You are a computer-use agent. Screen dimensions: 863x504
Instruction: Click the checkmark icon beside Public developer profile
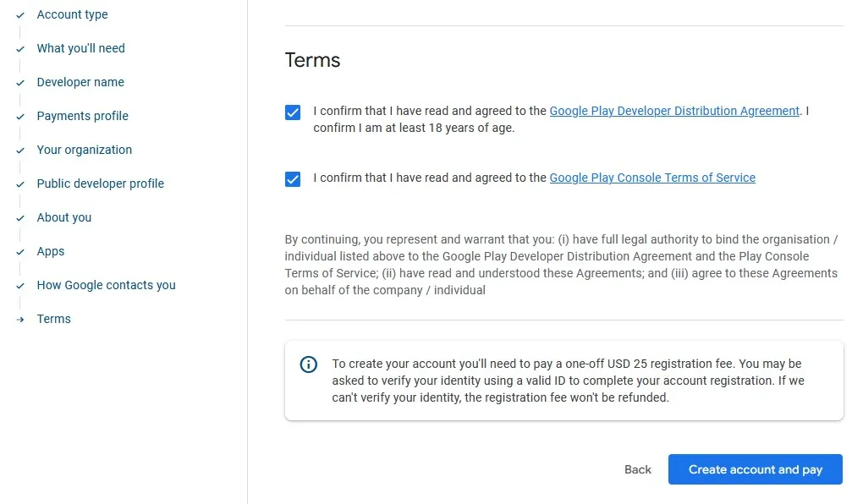coord(19,184)
